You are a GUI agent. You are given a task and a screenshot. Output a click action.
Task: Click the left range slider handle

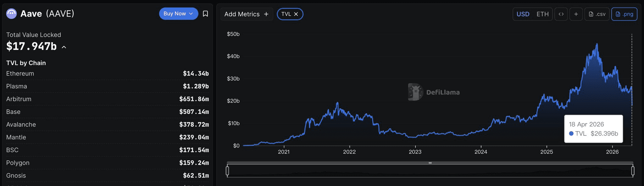click(227, 171)
